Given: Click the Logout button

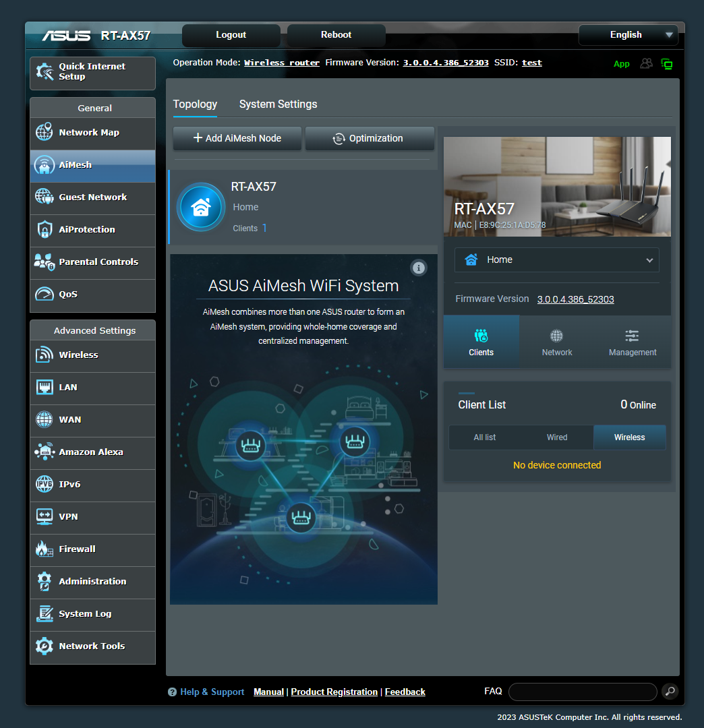Looking at the screenshot, I should 231,35.
